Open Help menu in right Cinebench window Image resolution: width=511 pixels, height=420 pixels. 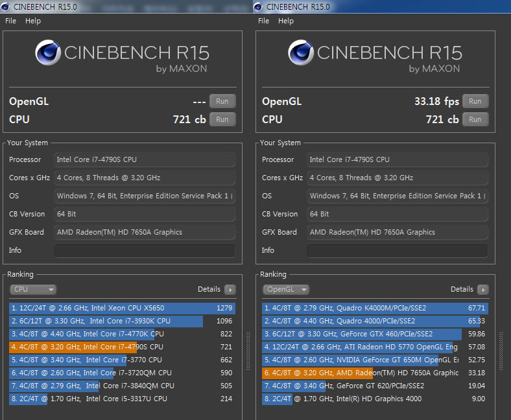(x=286, y=21)
